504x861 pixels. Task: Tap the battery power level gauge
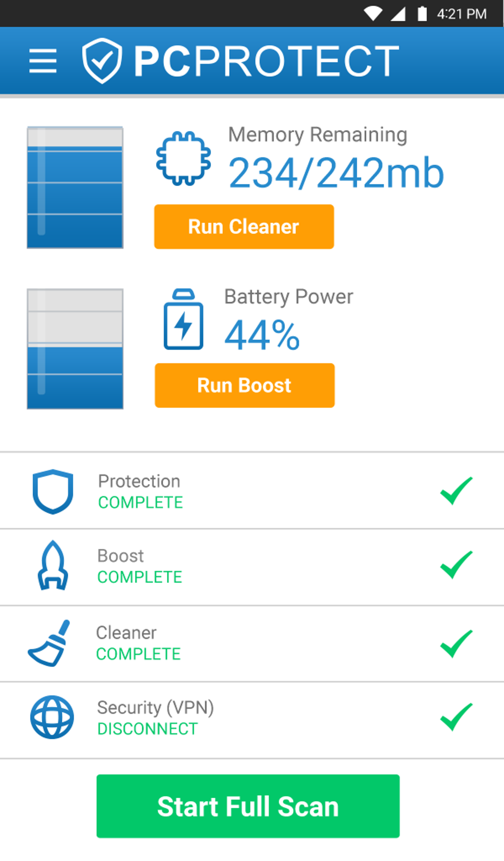pyautogui.click(x=75, y=349)
